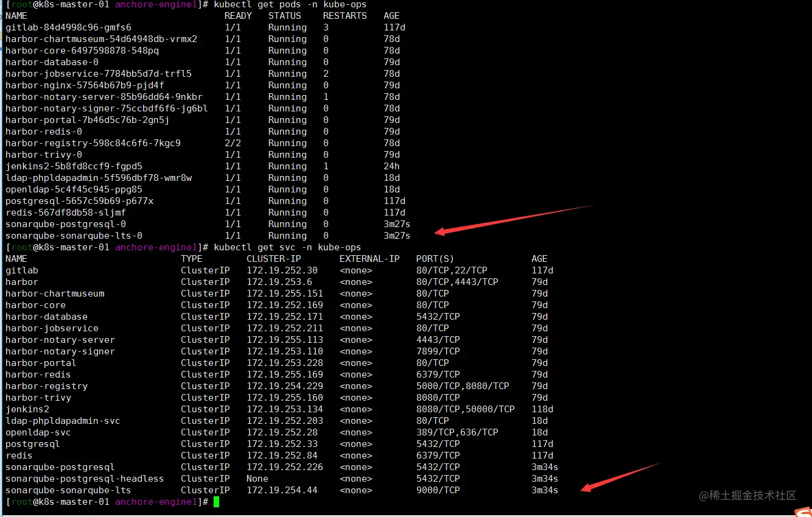Click openldap-5c4f45c945-ppg85 pod name
This screenshot has width=812, height=517.
click(x=74, y=189)
